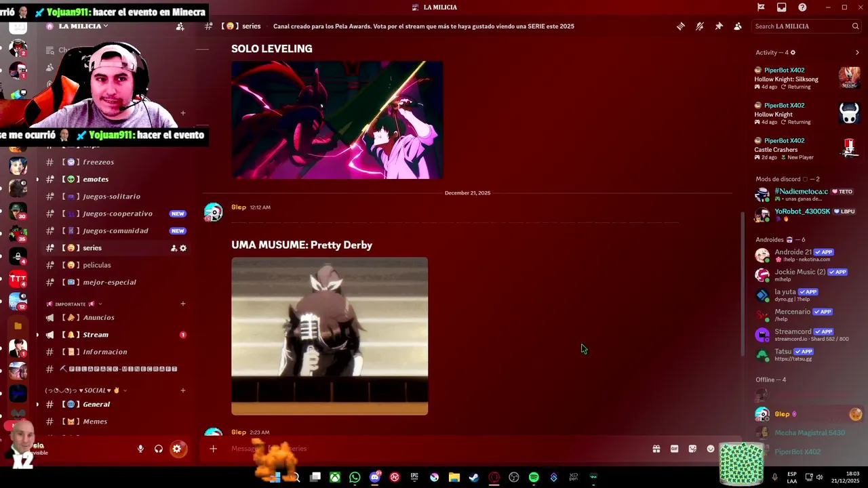Open the Informacion channel
Viewport: 868px width, 488px height.
[x=115, y=352]
